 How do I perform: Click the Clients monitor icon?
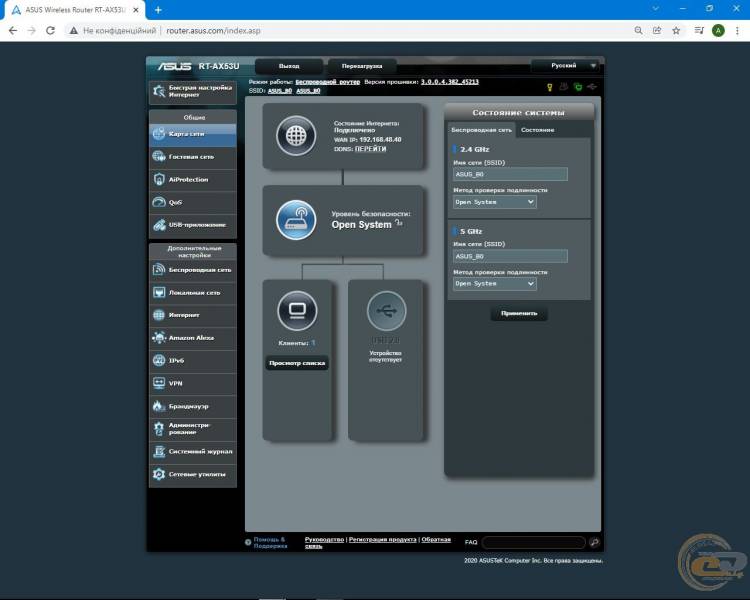tap(297, 311)
